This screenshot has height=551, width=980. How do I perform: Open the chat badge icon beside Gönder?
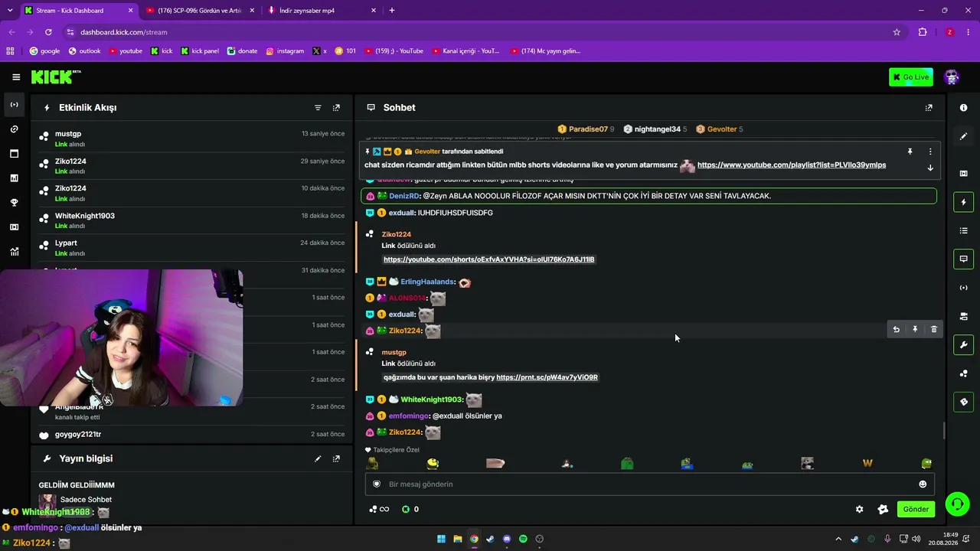[883, 510]
